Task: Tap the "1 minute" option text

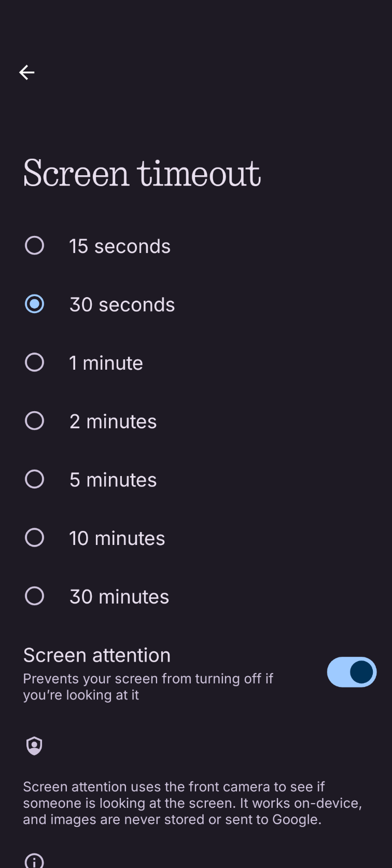Action: coord(106,363)
